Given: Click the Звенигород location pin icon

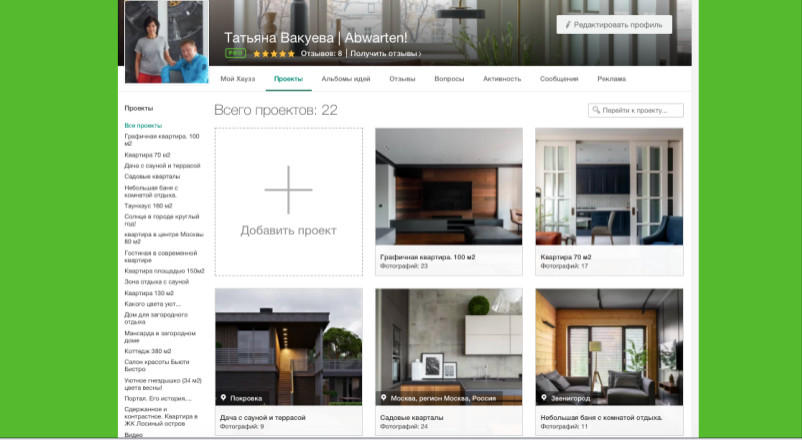Looking at the screenshot, I should click(x=544, y=398).
